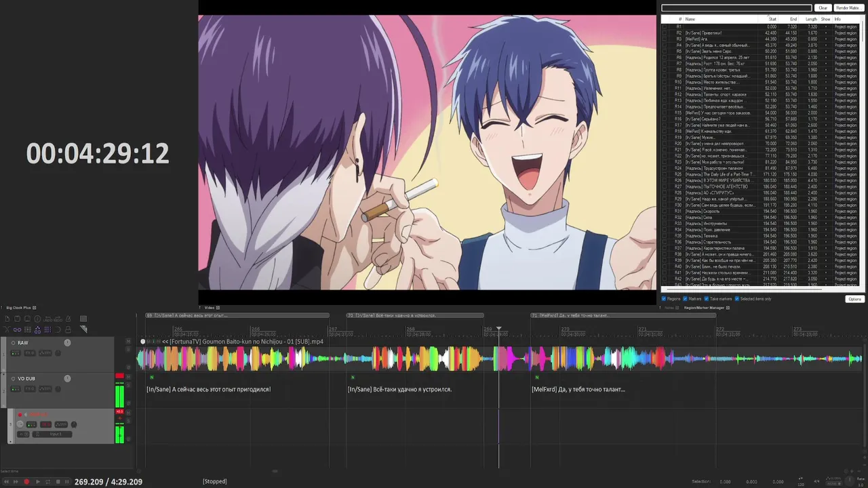
Task: Toggle Regions checkbox in Region Manager
Action: [664, 299]
